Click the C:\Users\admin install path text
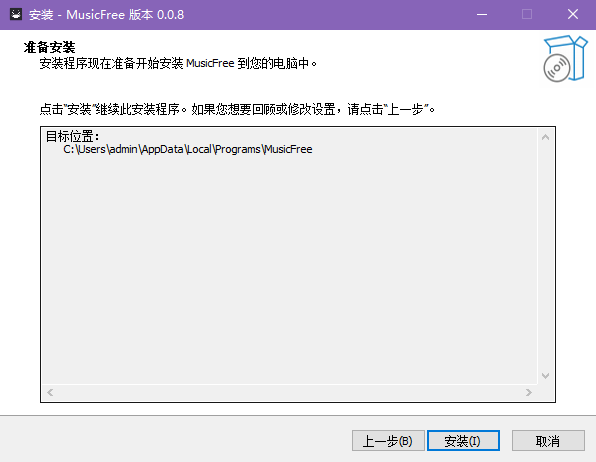The height and width of the screenshot is (462, 596). click(188, 149)
